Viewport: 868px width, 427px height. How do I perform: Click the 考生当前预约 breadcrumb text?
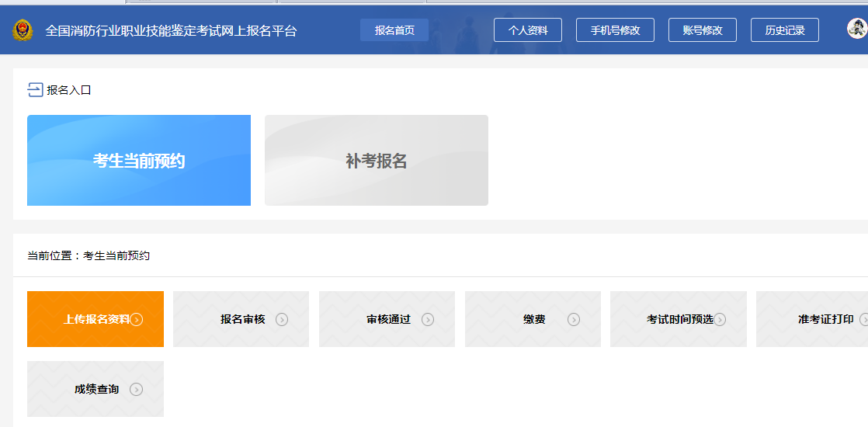click(116, 255)
